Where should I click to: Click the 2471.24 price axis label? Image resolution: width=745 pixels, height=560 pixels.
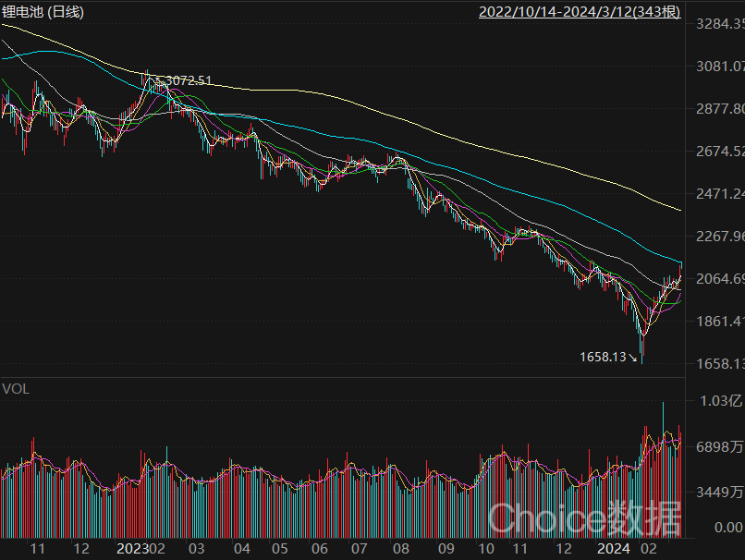coord(719,194)
